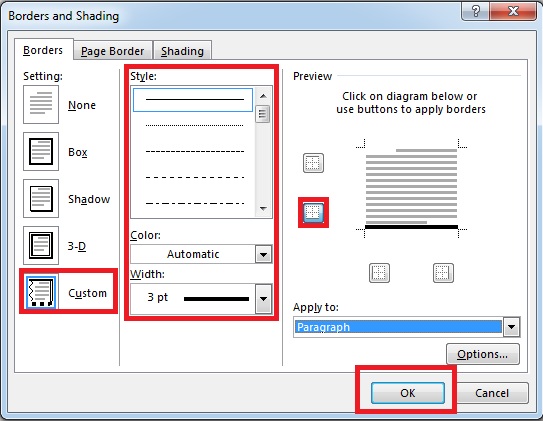
Task: Click the Style list scroll down arrow
Action: click(x=263, y=208)
